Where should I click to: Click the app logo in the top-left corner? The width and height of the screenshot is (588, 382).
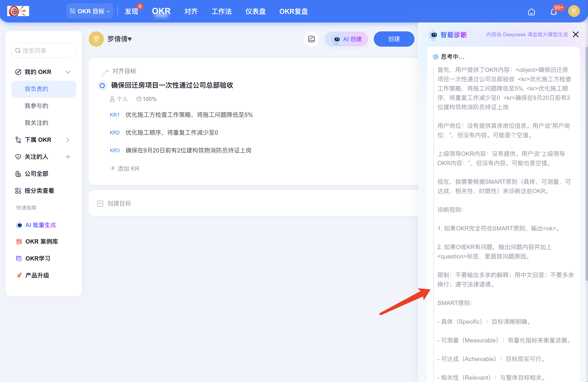18,11
